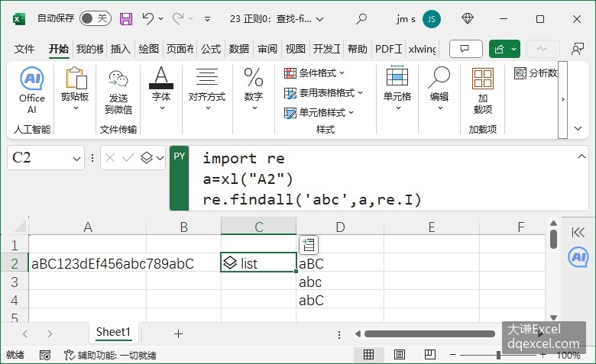Open the comments speech bubble button

tap(465, 49)
